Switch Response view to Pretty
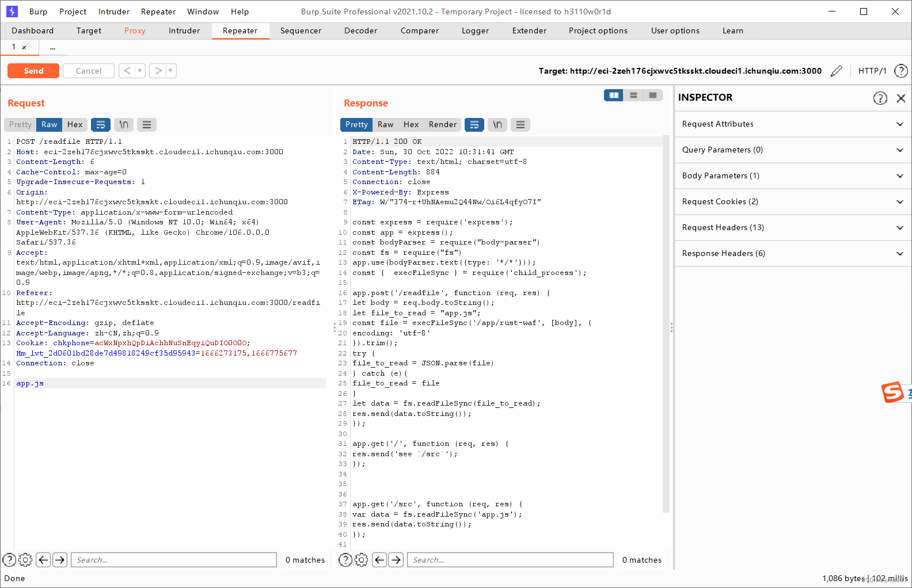This screenshot has width=912, height=588. pos(357,124)
